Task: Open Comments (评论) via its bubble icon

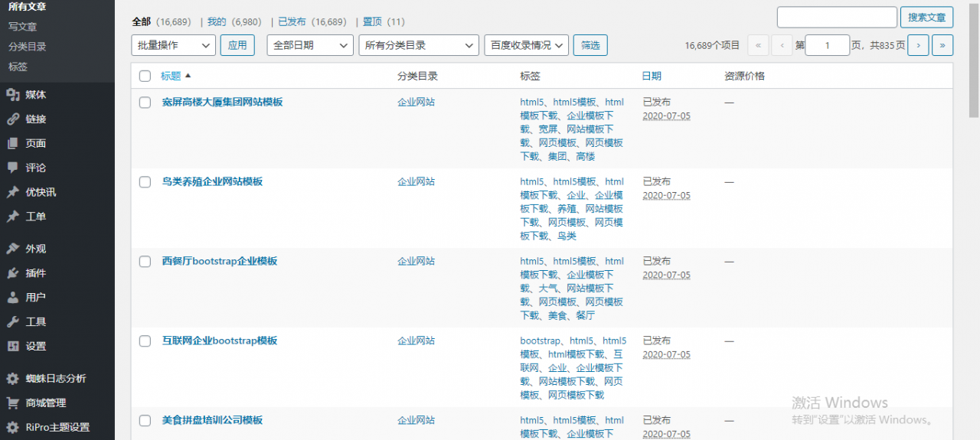Action: click(12, 168)
